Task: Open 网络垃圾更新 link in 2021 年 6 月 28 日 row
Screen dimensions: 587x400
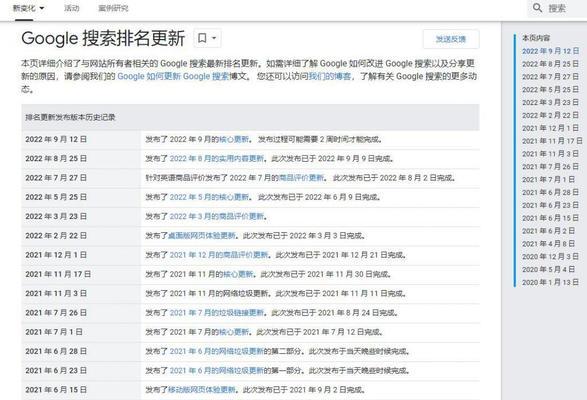Action: pyautogui.click(x=217, y=351)
